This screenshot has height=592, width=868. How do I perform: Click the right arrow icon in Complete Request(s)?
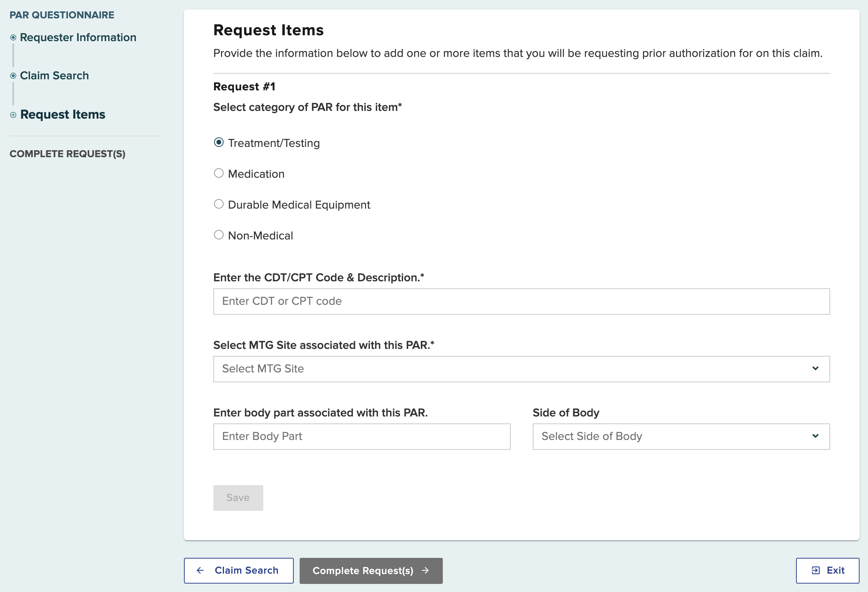425,570
